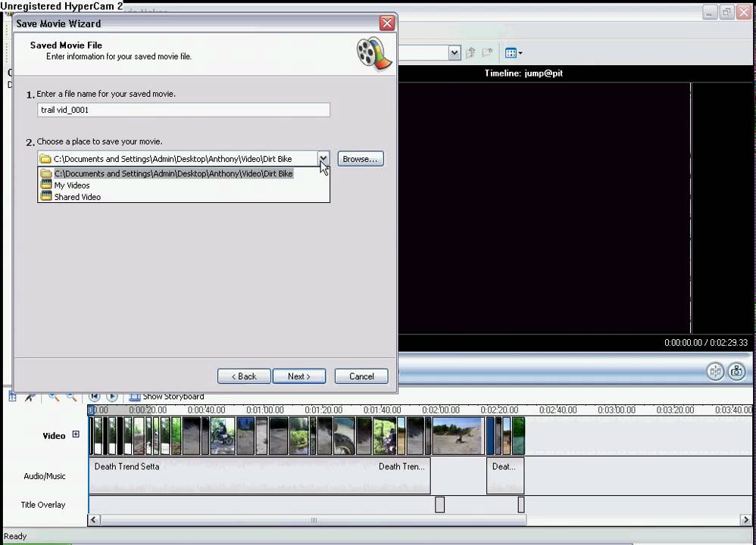Click the 0:02:00.00 mark on timeline ruler
This screenshot has height=545, width=756.
tap(441, 410)
